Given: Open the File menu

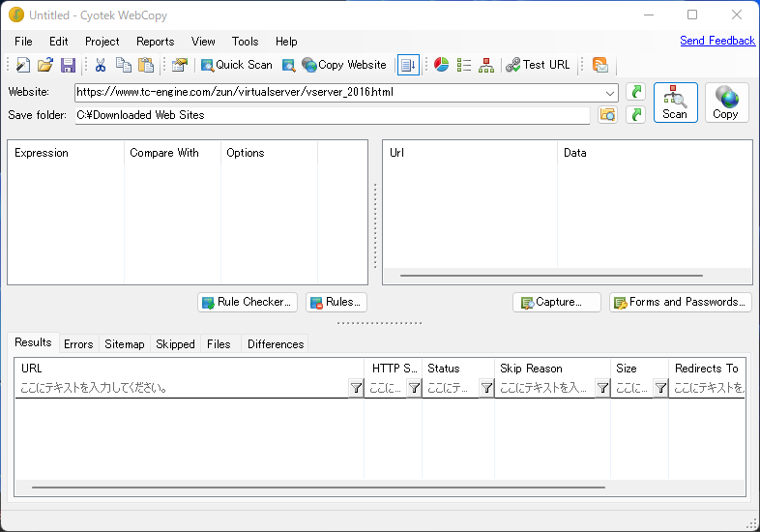Looking at the screenshot, I should (x=23, y=42).
